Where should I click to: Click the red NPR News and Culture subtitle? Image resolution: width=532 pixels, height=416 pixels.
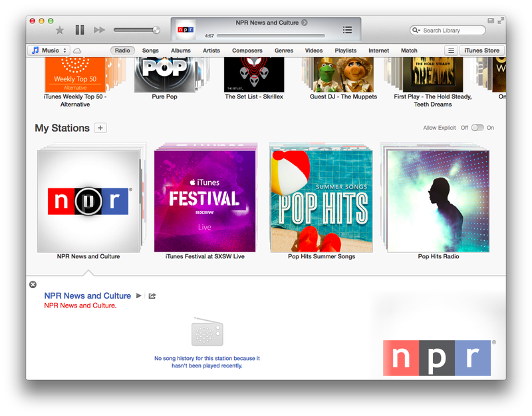[80, 306]
